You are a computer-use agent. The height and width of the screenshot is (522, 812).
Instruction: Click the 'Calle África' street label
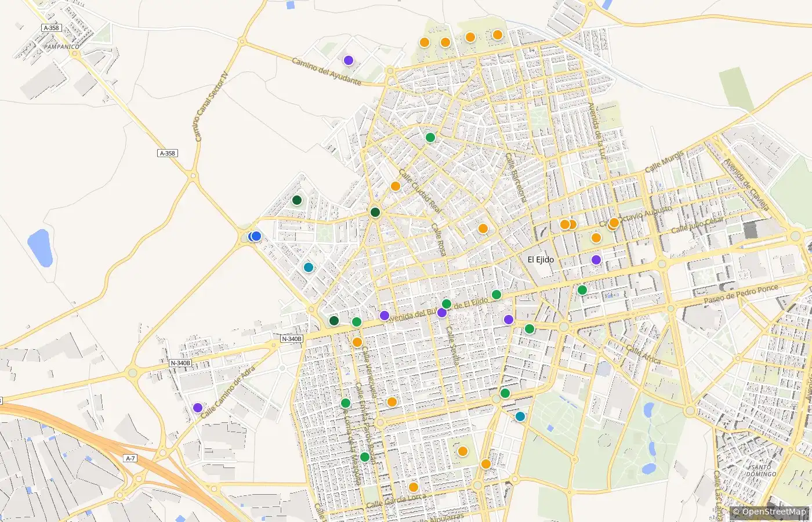(643, 354)
